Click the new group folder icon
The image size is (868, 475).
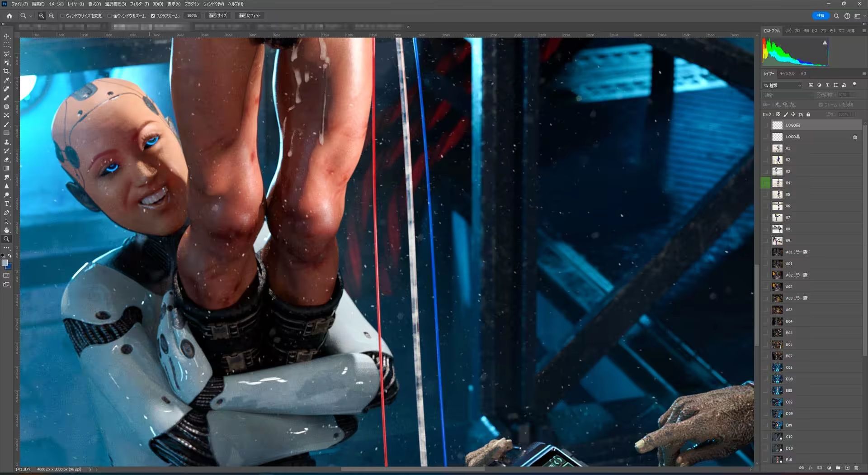[838, 468]
